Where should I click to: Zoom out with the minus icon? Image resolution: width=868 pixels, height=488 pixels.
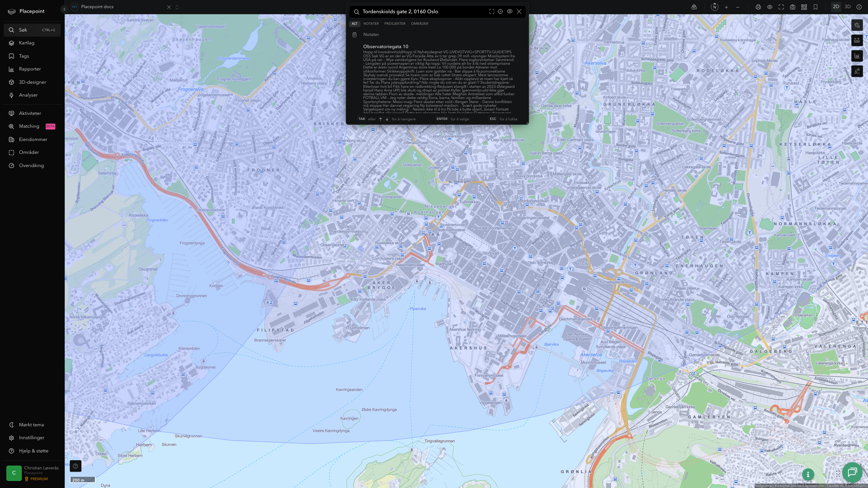(738, 7)
